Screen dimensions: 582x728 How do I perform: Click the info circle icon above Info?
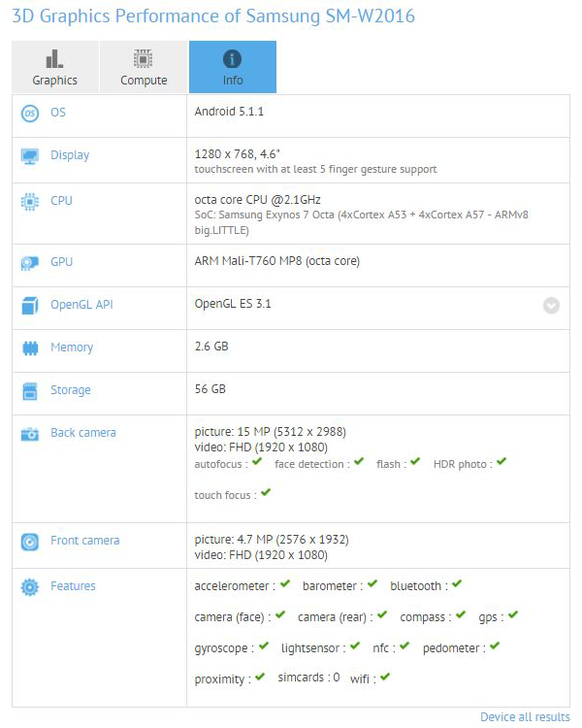[232, 59]
